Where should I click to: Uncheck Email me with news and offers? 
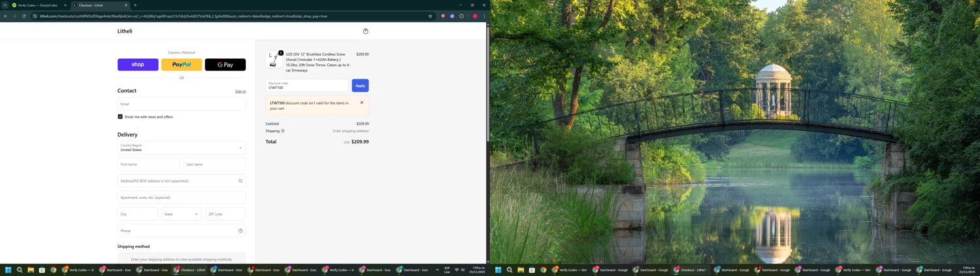pyautogui.click(x=120, y=117)
